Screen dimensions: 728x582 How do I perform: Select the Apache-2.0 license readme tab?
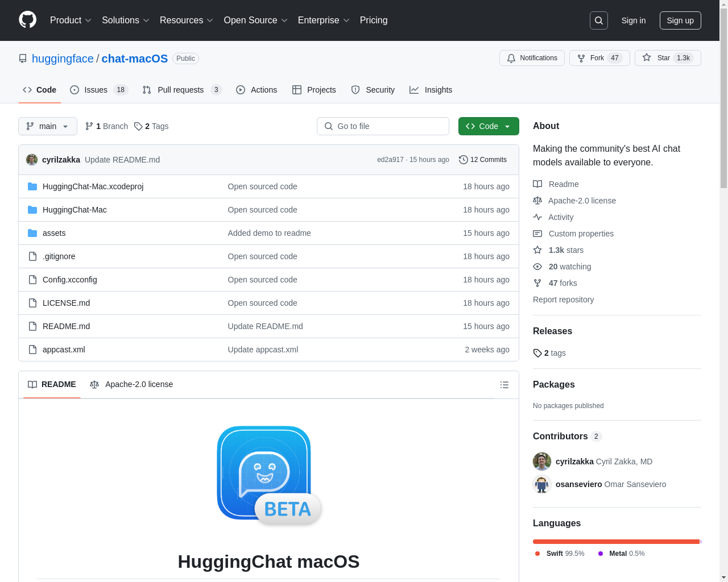point(131,384)
